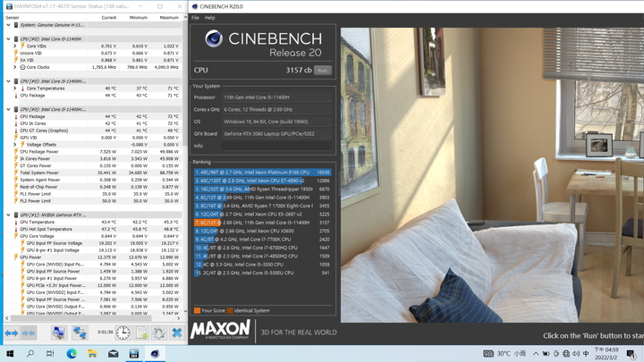Open HWiNFO sensor settings gear icon
This screenshot has width=644, height=362.
coord(159,333)
